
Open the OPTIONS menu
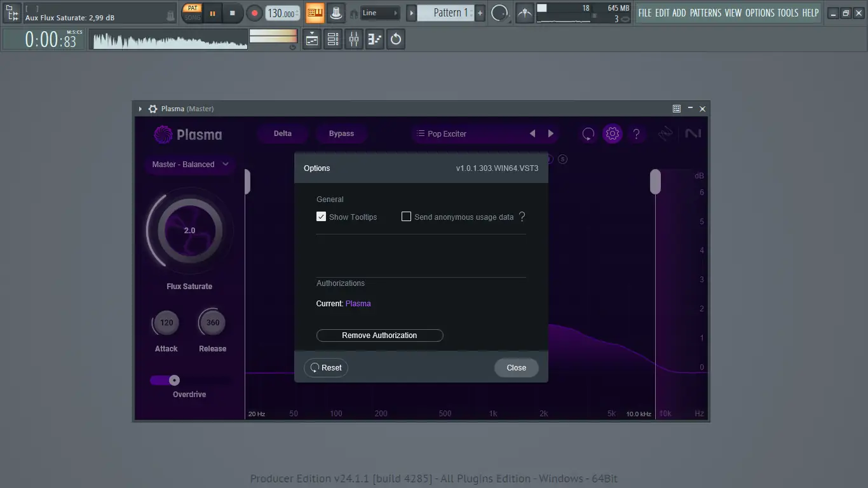point(760,13)
